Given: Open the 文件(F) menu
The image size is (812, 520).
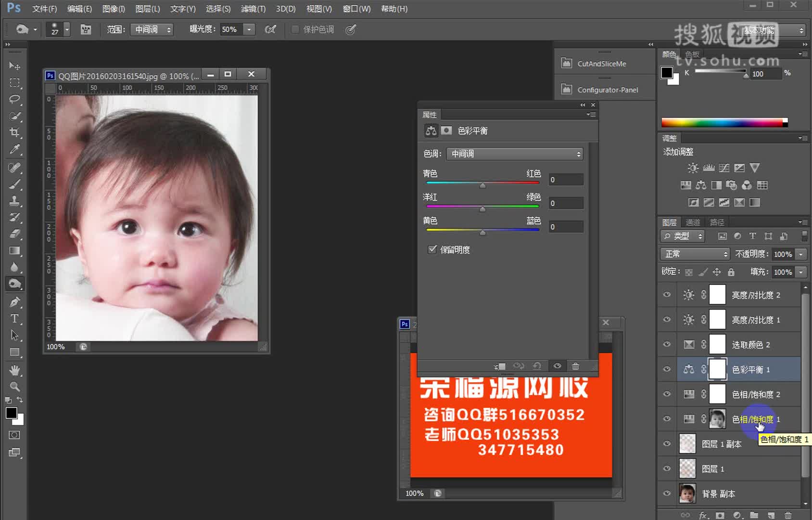Looking at the screenshot, I should click(44, 9).
